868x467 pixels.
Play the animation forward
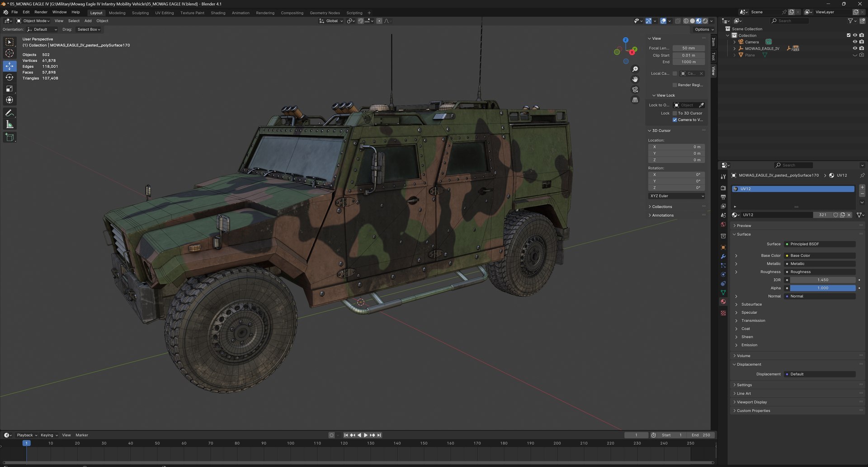pos(366,435)
